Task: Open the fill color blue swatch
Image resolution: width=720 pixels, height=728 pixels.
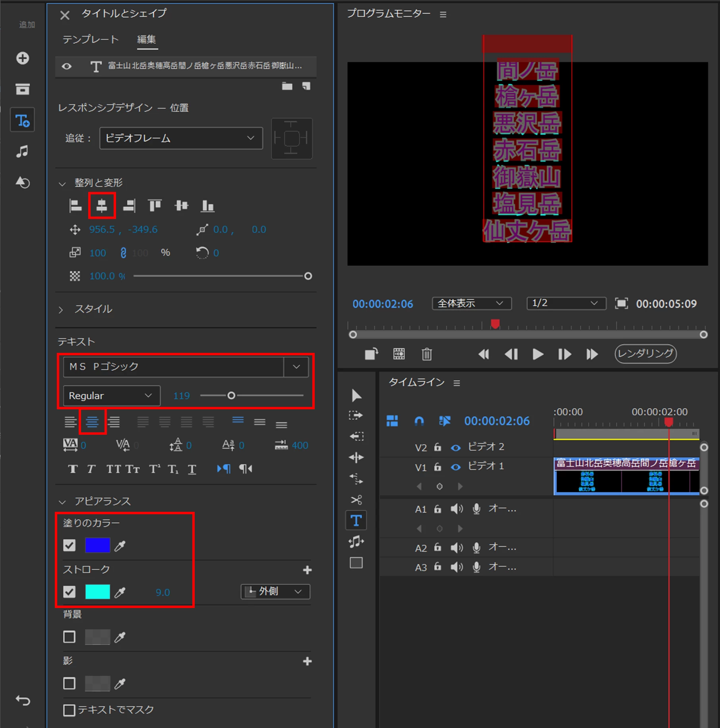Action: pyautogui.click(x=97, y=546)
